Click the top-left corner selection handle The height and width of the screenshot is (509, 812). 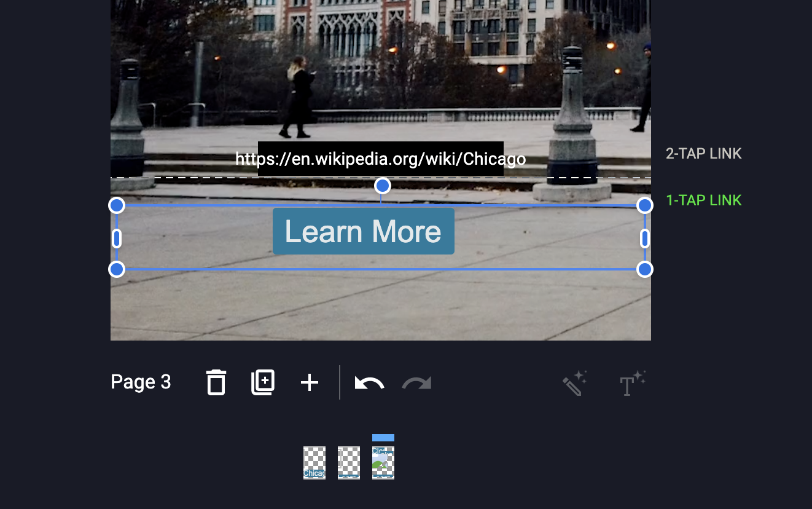(117, 205)
